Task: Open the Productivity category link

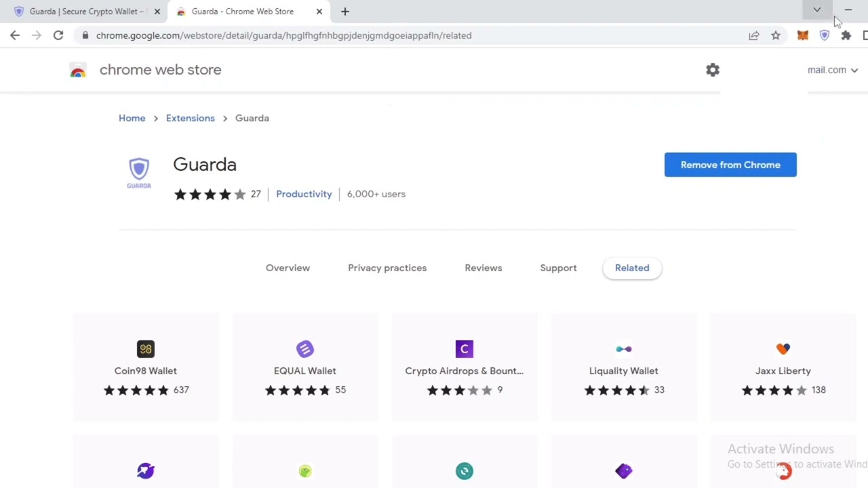Action: (304, 194)
